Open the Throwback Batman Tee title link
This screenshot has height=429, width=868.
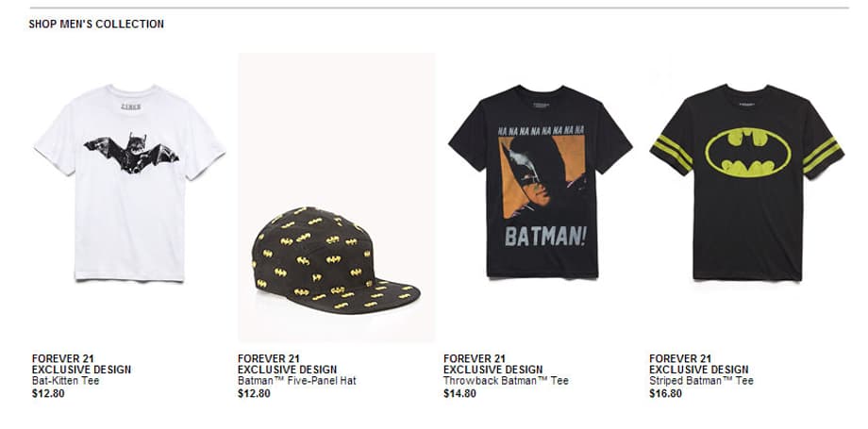[x=506, y=381]
